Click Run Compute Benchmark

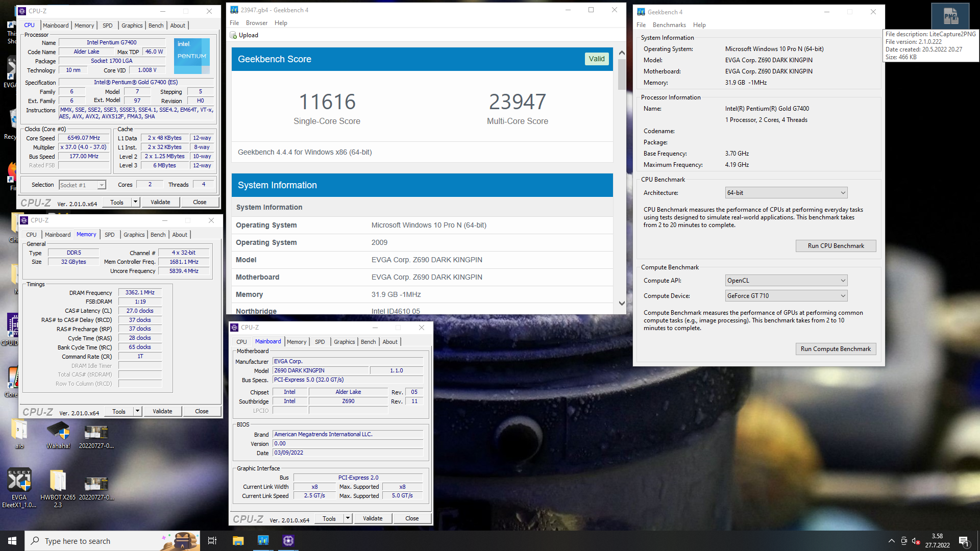pyautogui.click(x=836, y=349)
